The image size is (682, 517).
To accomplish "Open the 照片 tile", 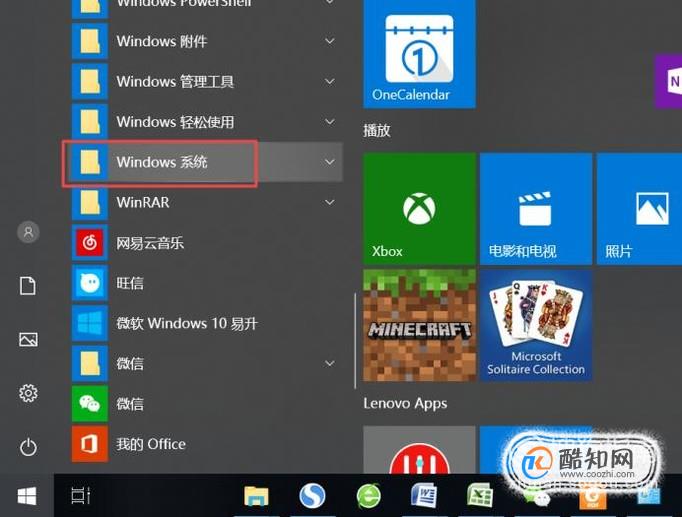I will coord(639,209).
